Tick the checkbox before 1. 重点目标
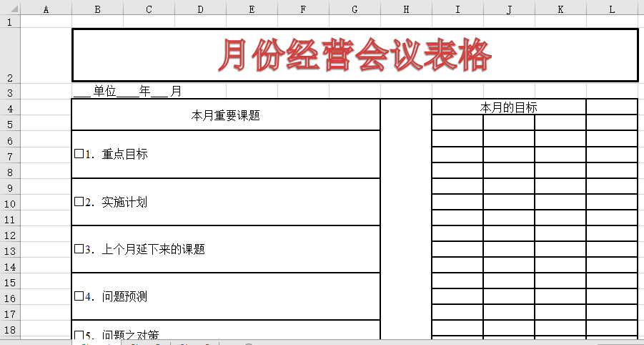The width and height of the screenshot is (644, 345). coord(79,154)
